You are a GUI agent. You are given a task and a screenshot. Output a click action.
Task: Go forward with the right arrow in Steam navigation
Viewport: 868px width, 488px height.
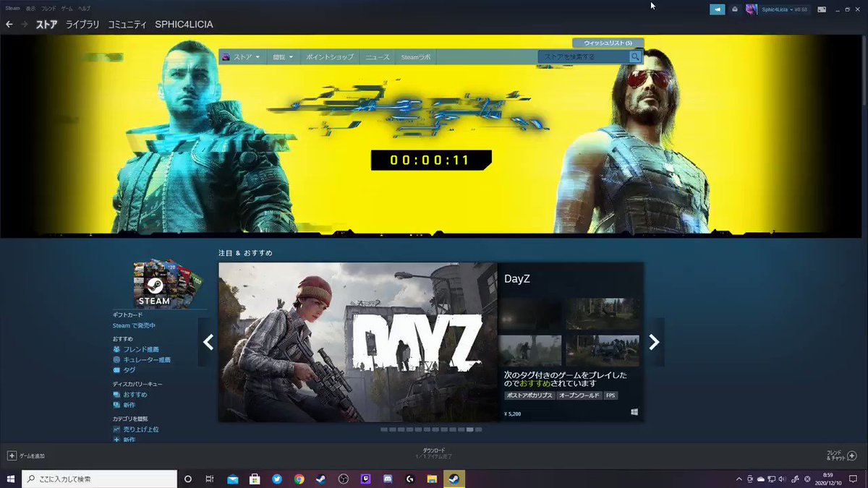(25, 25)
